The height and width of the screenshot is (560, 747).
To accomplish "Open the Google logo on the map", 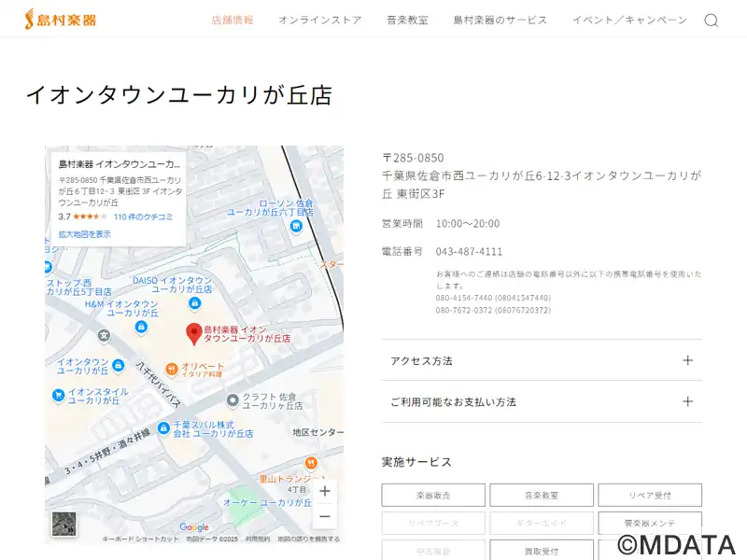I will tap(194, 526).
